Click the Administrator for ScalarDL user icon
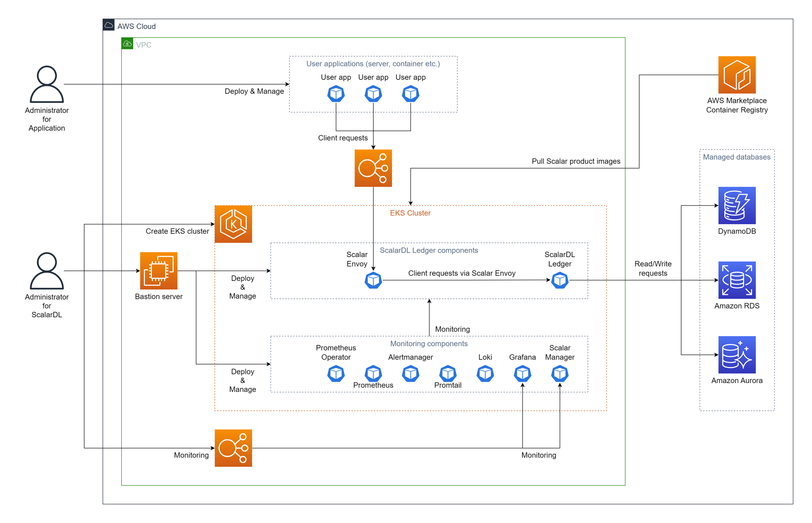 coord(46,271)
